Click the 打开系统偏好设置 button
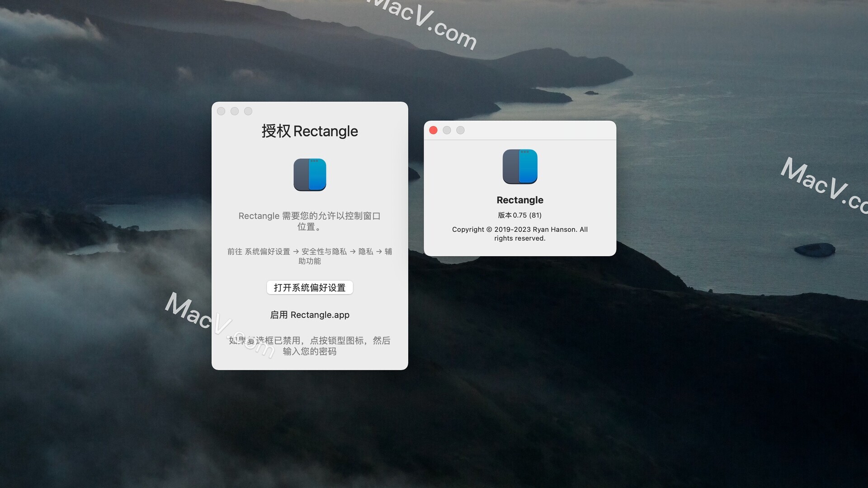 click(310, 287)
